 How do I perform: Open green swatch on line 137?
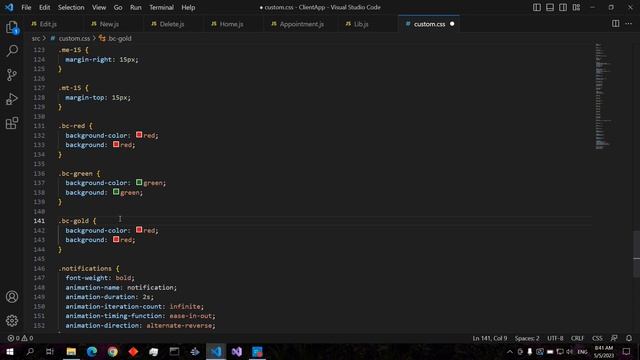tap(139, 182)
